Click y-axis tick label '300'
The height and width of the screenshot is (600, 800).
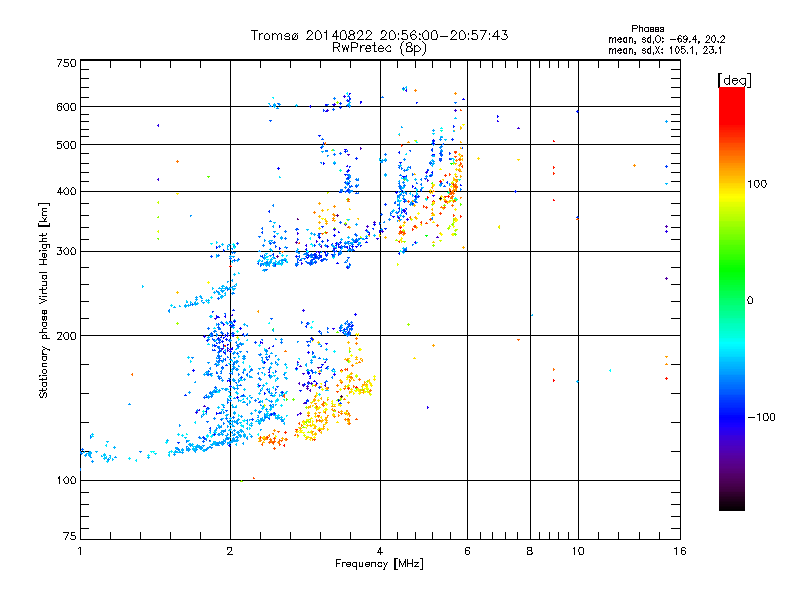67,252
